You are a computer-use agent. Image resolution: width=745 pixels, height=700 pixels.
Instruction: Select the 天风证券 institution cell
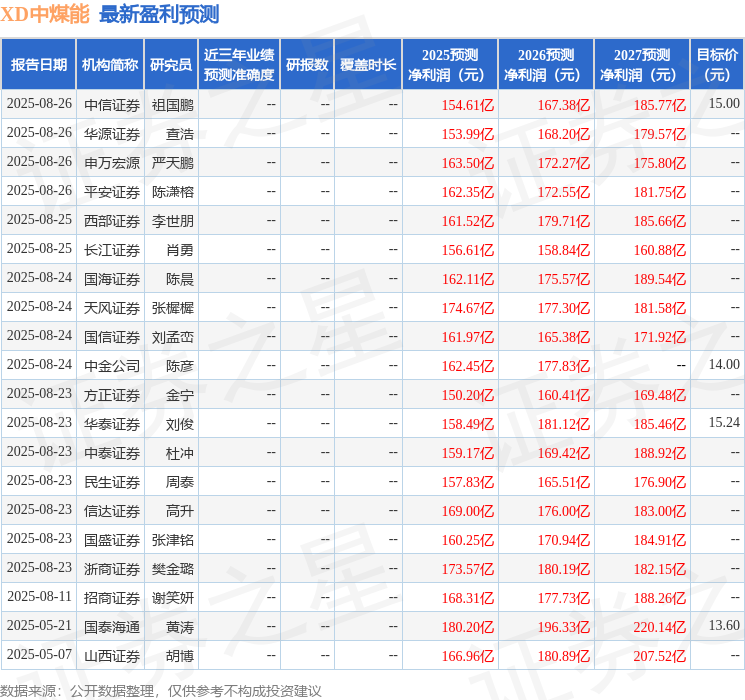112,308
